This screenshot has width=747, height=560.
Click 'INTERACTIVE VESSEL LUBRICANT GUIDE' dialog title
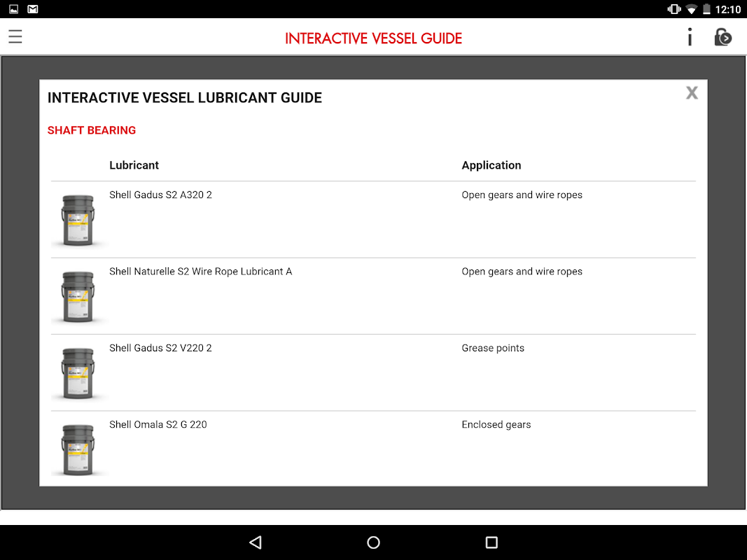pyautogui.click(x=185, y=97)
